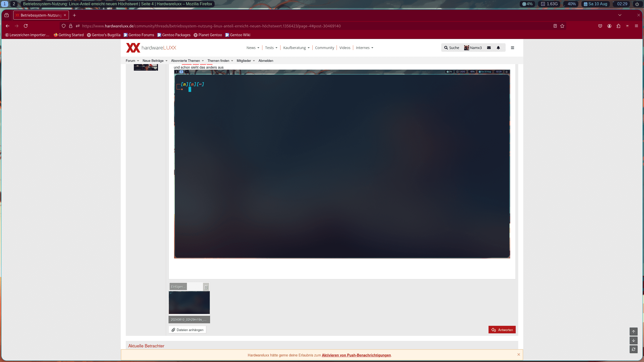Click the power icon in the system bar
This screenshot has width=644, height=362.
pyautogui.click(x=637, y=4)
